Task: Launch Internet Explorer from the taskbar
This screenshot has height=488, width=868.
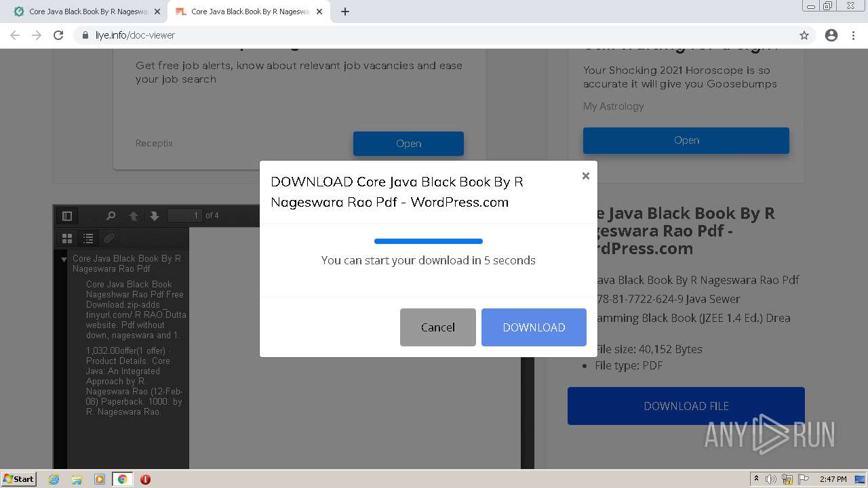Action: (54, 479)
